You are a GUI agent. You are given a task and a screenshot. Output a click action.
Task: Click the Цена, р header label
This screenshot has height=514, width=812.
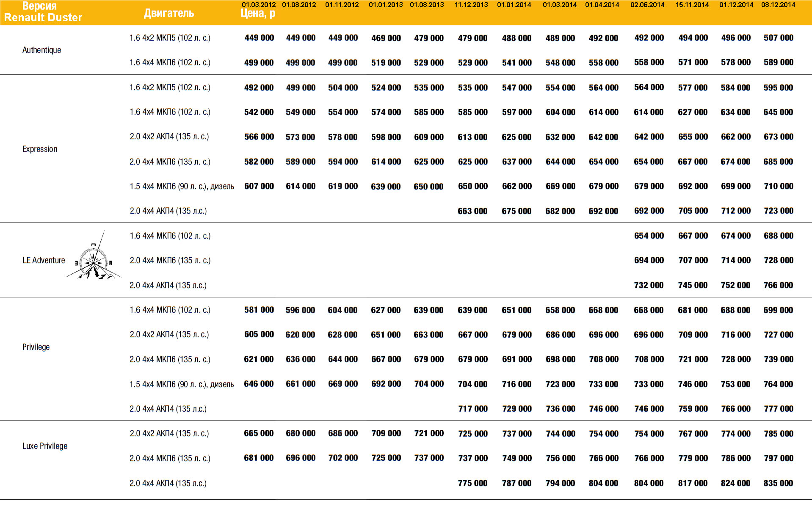pyautogui.click(x=258, y=14)
